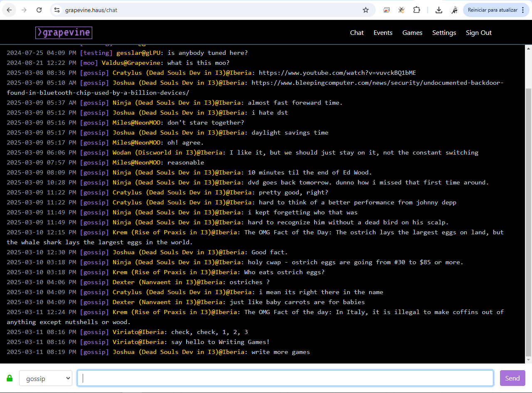Click the grapevine logo icon
Viewport: 532px width, 393px height.
click(x=64, y=32)
